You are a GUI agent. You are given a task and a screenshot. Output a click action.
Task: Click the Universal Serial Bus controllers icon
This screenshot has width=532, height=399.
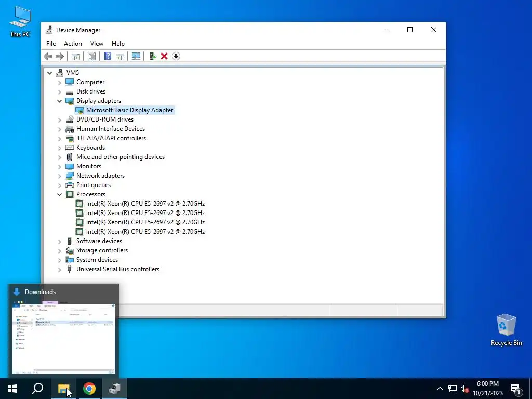(70, 269)
